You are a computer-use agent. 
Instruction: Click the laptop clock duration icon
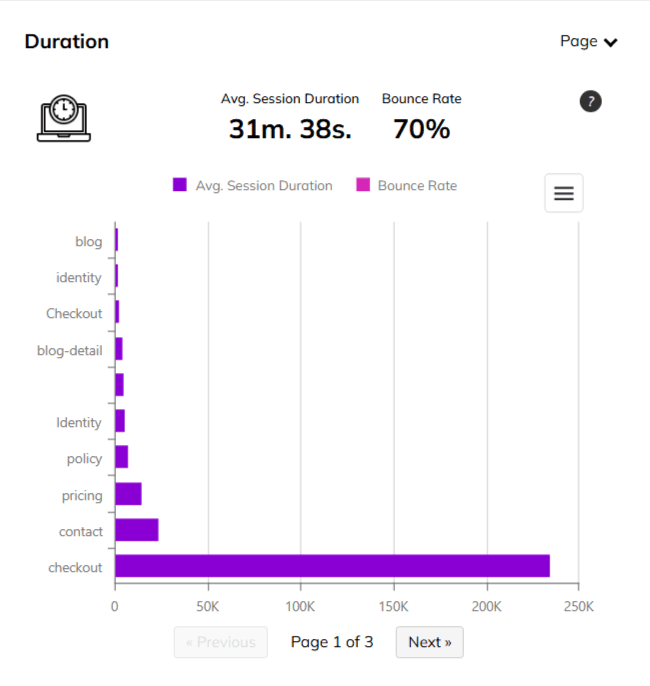[x=63, y=118]
